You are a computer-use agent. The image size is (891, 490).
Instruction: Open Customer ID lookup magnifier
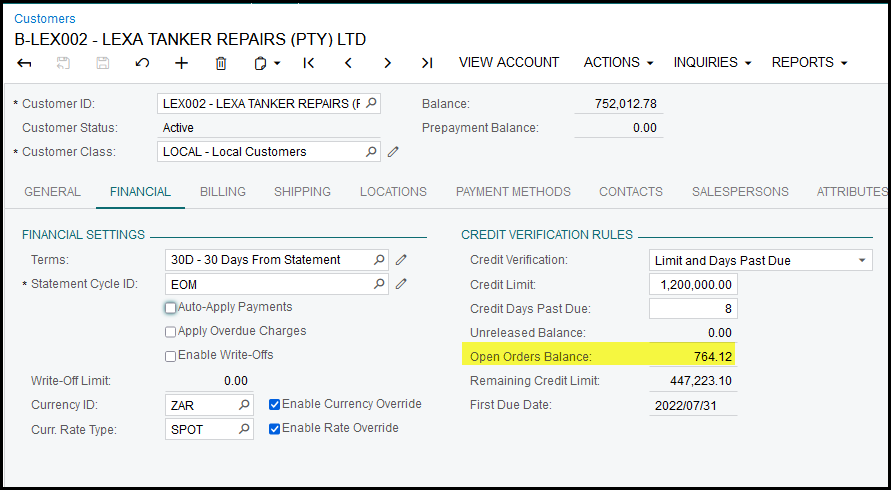click(x=371, y=104)
